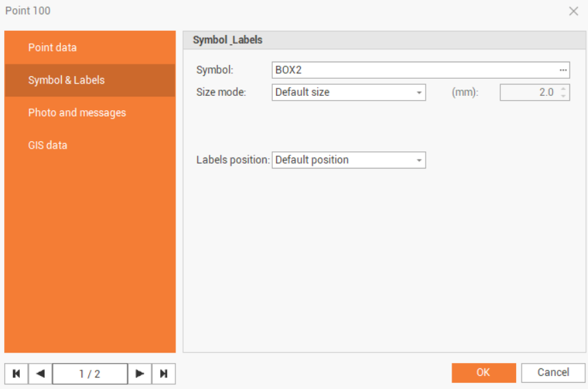Image resolution: width=588 pixels, height=389 pixels.
Task: Decrease the mm size with down arrow
Action: (x=563, y=96)
